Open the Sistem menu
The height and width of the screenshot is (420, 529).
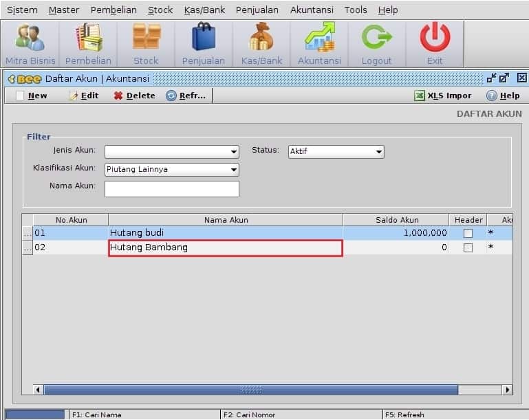click(x=22, y=10)
